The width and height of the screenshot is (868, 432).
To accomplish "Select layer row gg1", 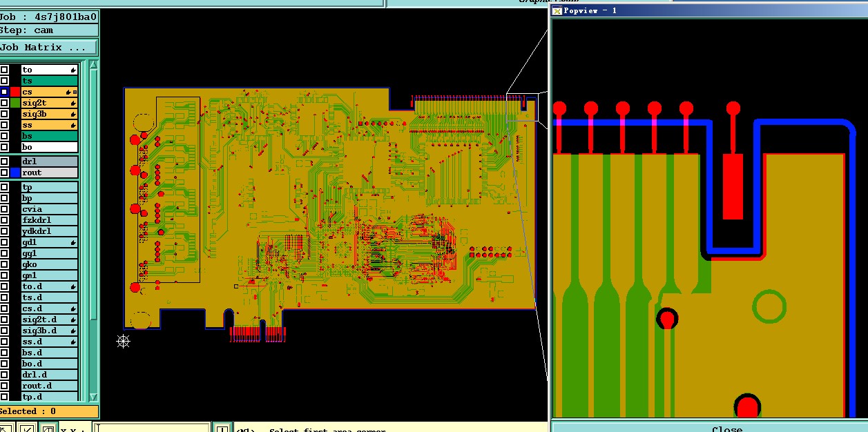I will tap(49, 253).
